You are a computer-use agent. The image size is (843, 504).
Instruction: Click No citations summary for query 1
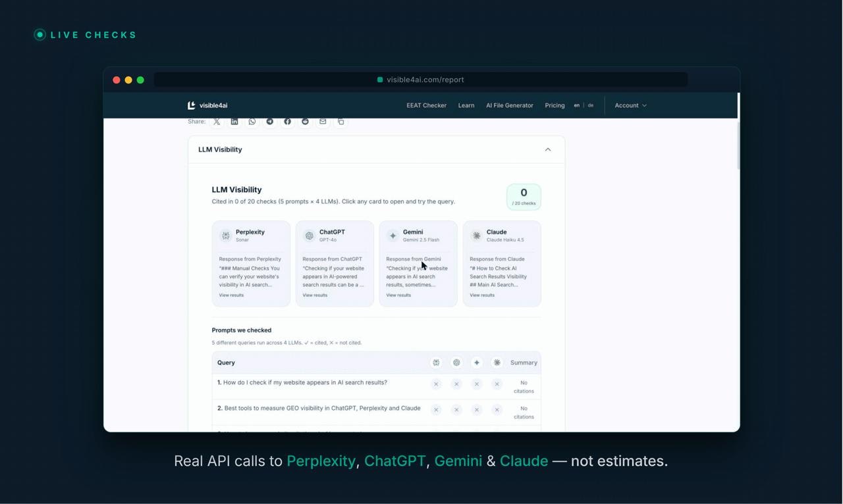(524, 387)
